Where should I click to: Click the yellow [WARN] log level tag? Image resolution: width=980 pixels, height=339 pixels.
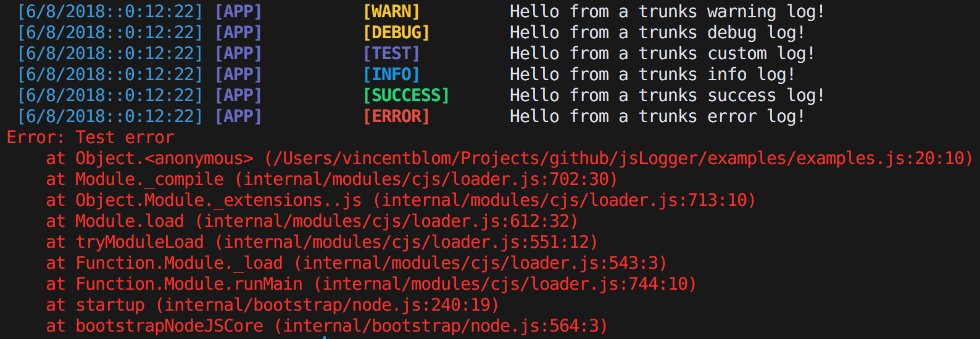coord(391,12)
